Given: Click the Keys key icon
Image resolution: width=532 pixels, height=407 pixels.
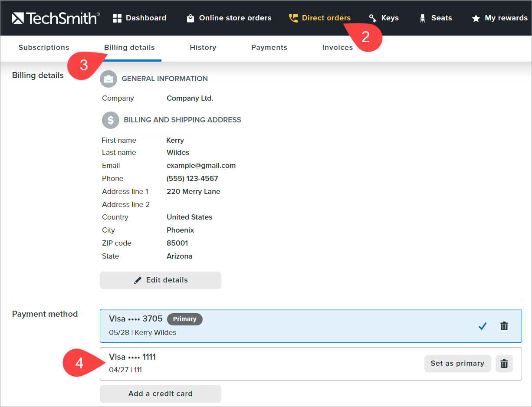Looking at the screenshot, I should (373, 18).
